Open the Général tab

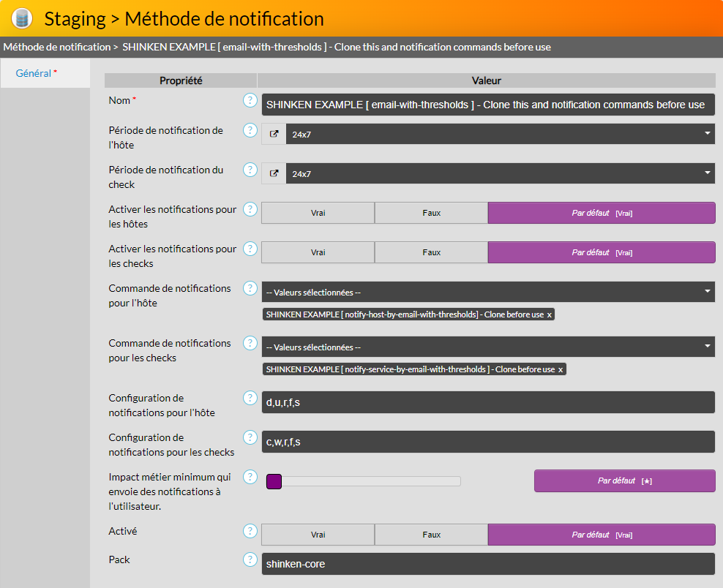pyautogui.click(x=34, y=73)
